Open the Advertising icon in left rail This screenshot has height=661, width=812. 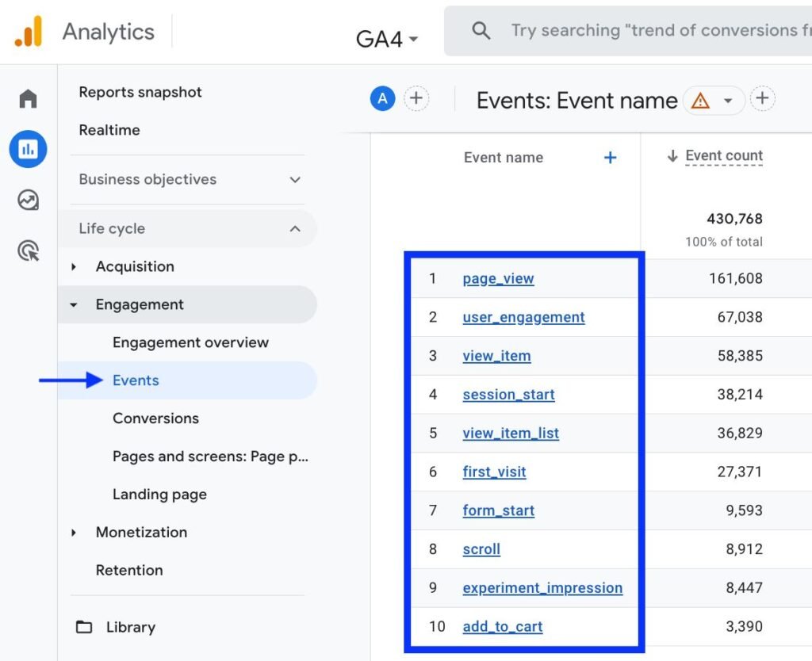tap(29, 252)
